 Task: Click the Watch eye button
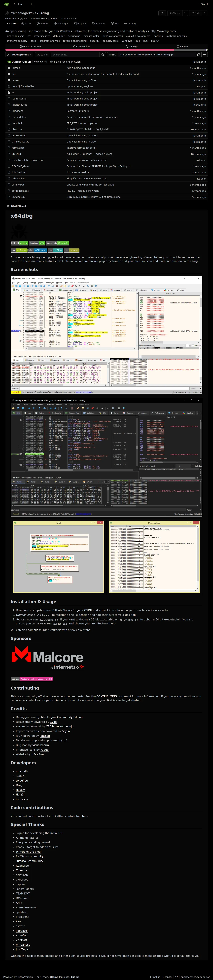click(x=175, y=13)
